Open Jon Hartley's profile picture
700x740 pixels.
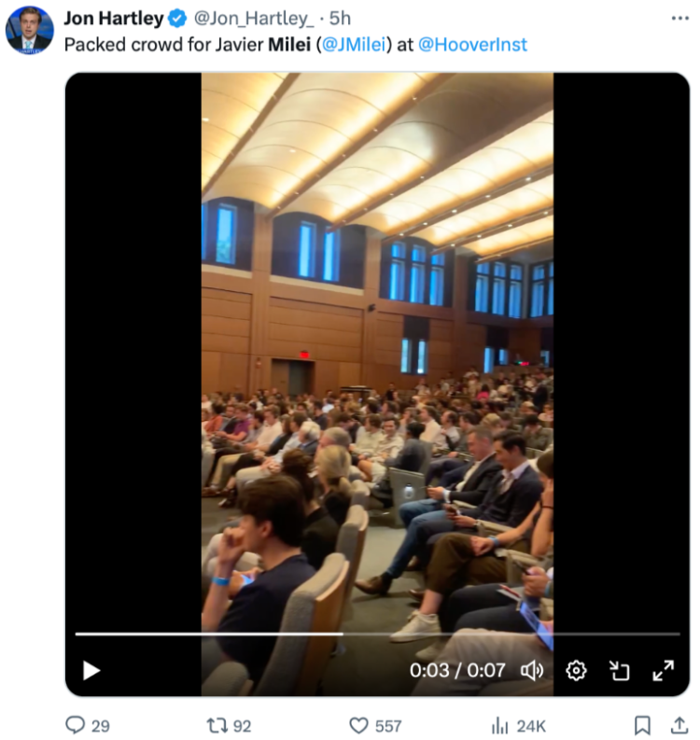tap(29, 30)
